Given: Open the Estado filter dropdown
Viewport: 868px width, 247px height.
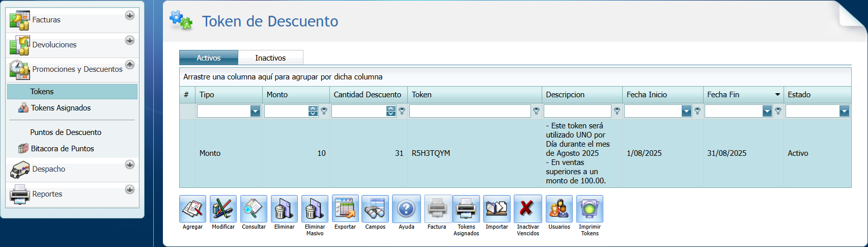Looking at the screenshot, I should coord(844,111).
